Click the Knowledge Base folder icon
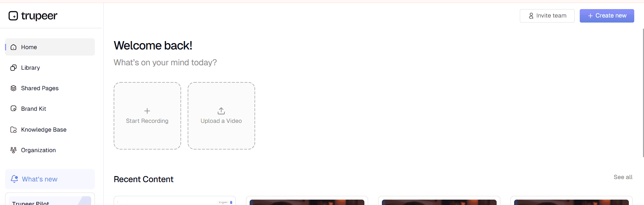This screenshot has width=644, height=205. [x=13, y=130]
